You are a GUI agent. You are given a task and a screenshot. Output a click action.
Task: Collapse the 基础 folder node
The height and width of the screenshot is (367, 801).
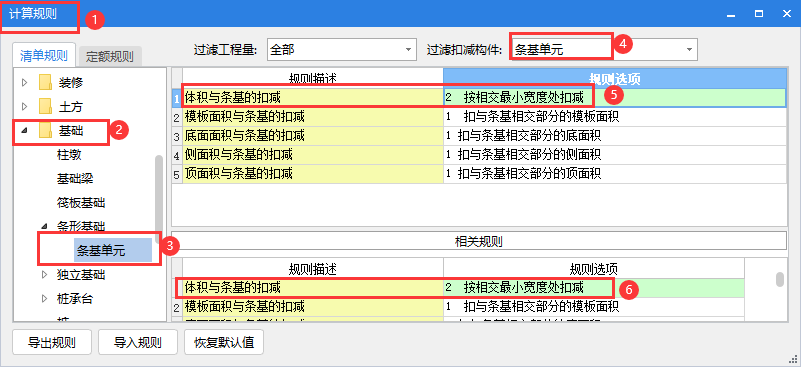24,131
